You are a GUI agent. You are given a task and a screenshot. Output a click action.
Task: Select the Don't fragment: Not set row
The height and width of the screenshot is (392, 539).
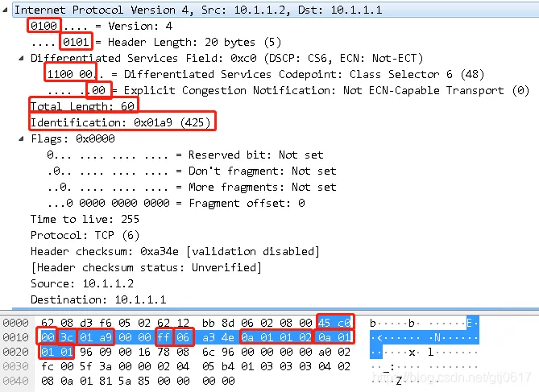pos(192,171)
